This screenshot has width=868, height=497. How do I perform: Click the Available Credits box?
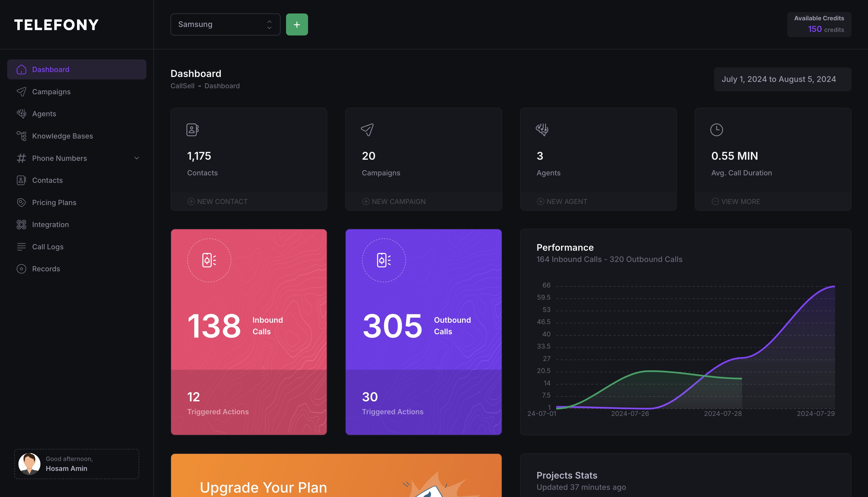click(819, 24)
